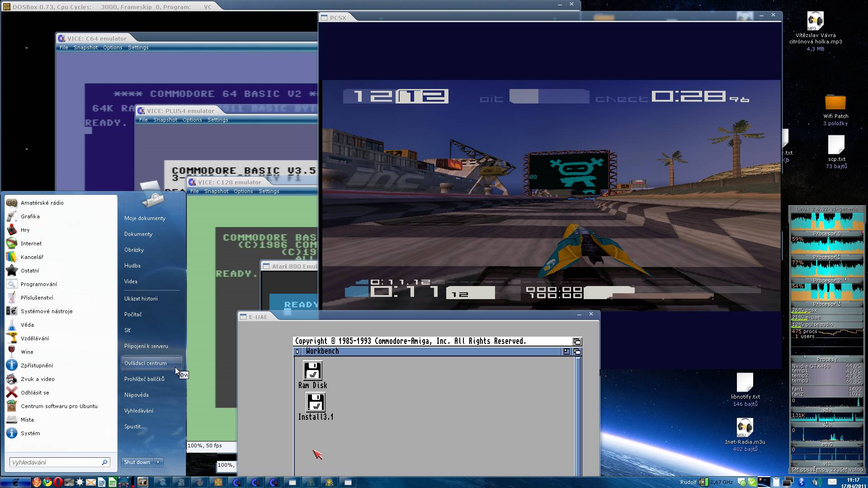
Task: Expand the Grafika category
Action: pos(61,216)
